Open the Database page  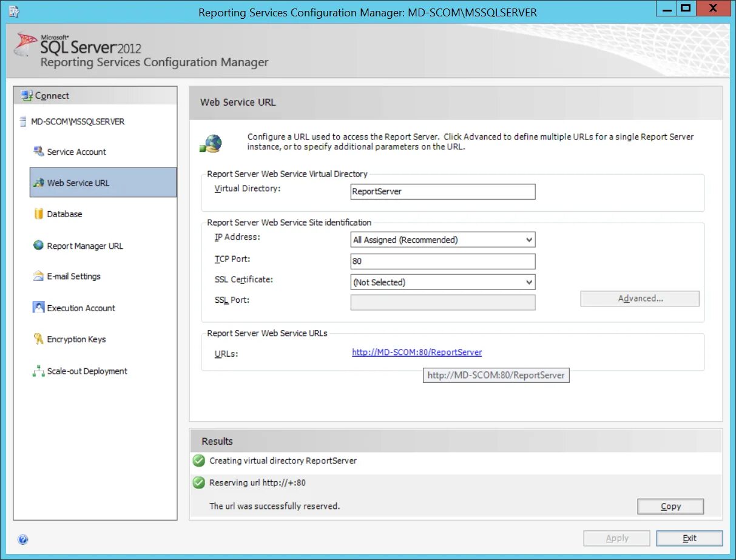[x=103, y=214]
